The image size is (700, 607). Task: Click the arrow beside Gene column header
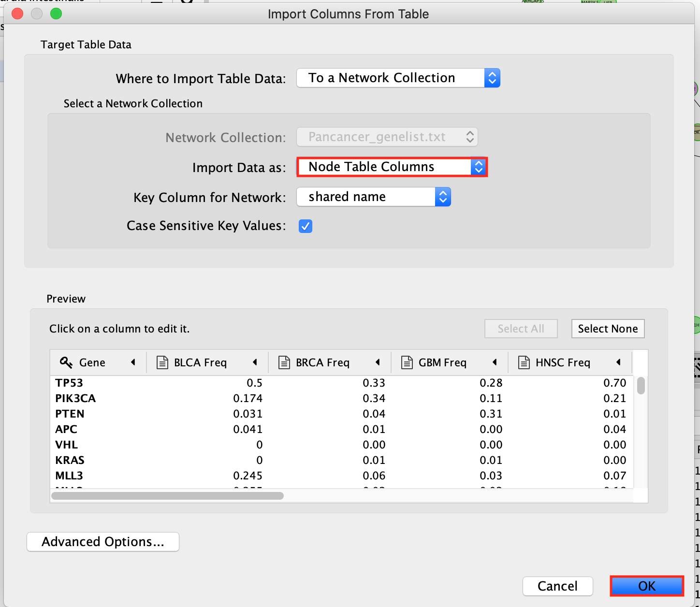(133, 362)
